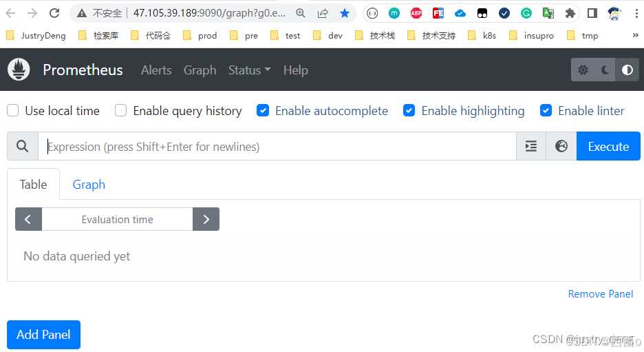This screenshot has height=352, width=644.
Task: Open the Chrome three-dot menu
Action: click(x=636, y=13)
